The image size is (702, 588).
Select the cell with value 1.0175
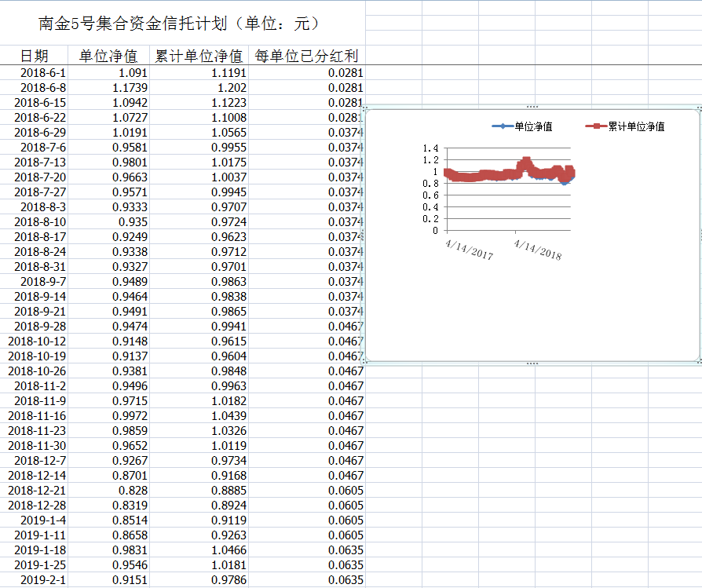click(199, 162)
